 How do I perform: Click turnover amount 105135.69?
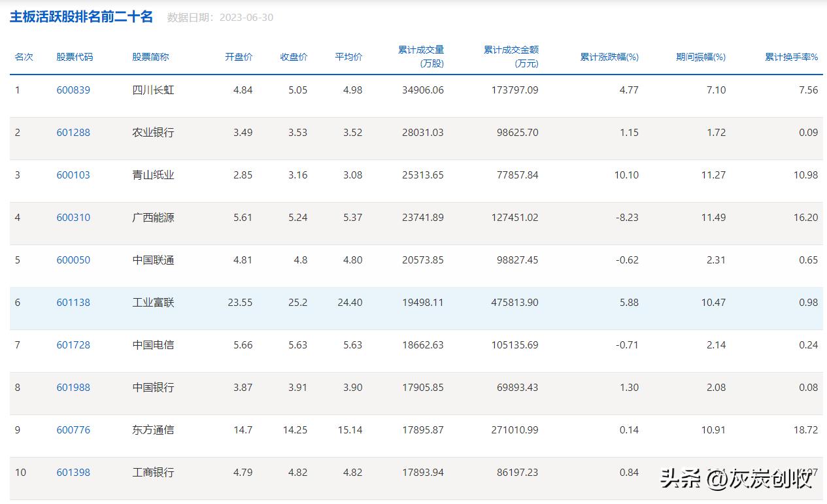point(515,345)
